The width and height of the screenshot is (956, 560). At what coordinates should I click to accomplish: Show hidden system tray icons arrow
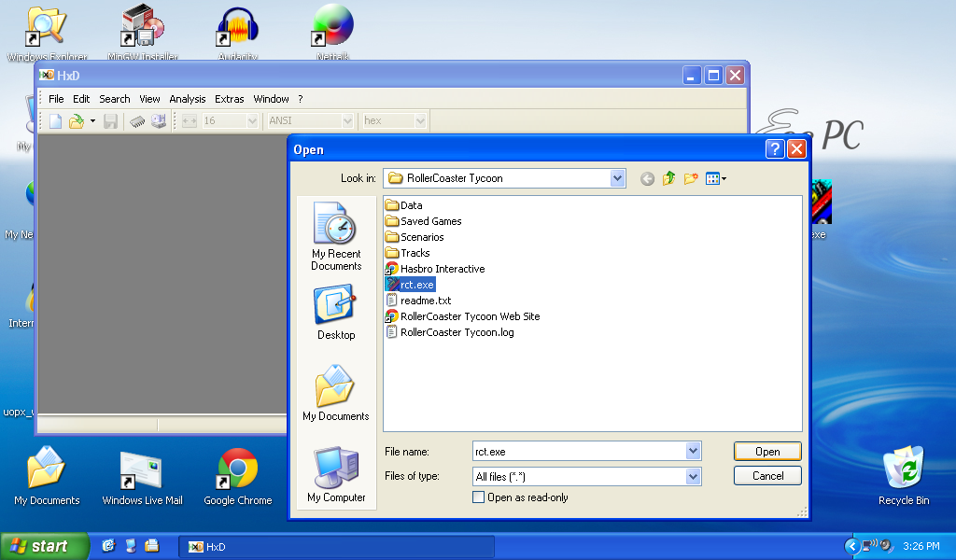coord(851,547)
